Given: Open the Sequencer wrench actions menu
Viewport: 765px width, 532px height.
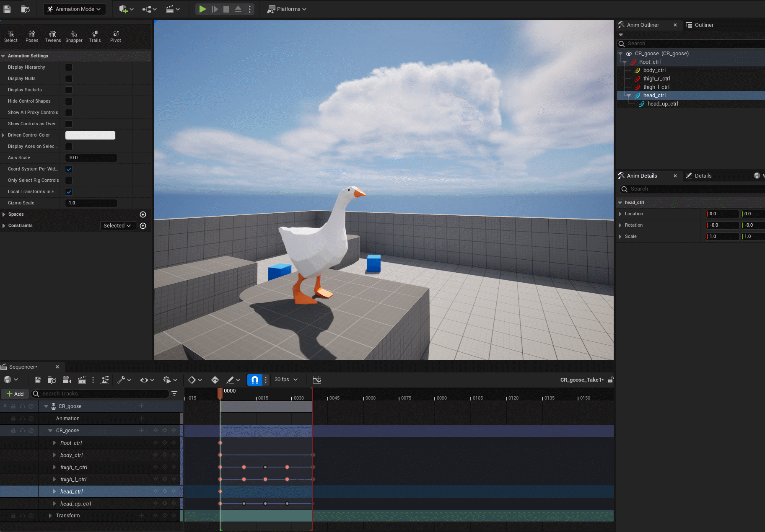Looking at the screenshot, I should coord(124,380).
